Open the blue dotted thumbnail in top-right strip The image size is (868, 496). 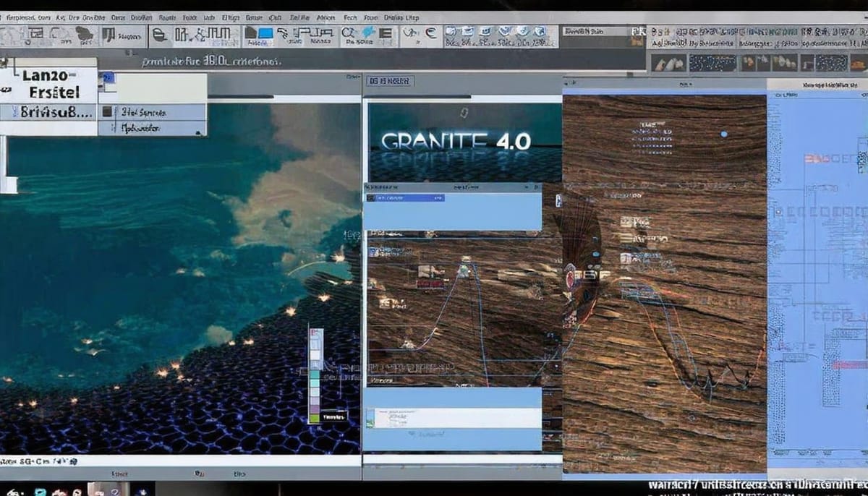712,63
